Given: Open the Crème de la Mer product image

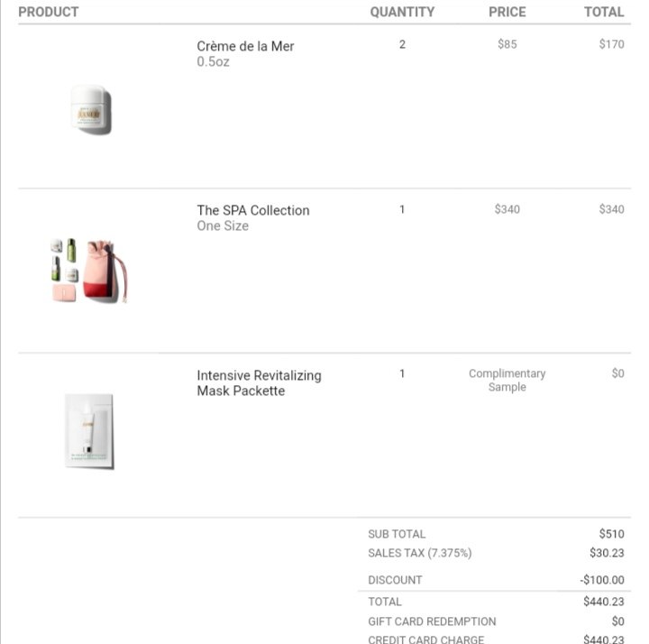Looking at the screenshot, I should tap(91, 110).
